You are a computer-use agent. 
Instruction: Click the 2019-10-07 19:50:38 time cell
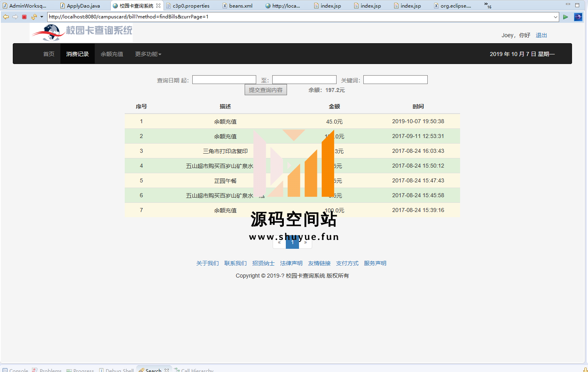[x=418, y=121]
